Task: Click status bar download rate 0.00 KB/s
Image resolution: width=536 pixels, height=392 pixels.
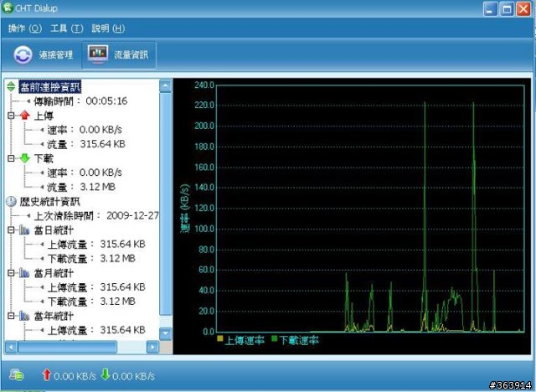Action: (x=134, y=377)
